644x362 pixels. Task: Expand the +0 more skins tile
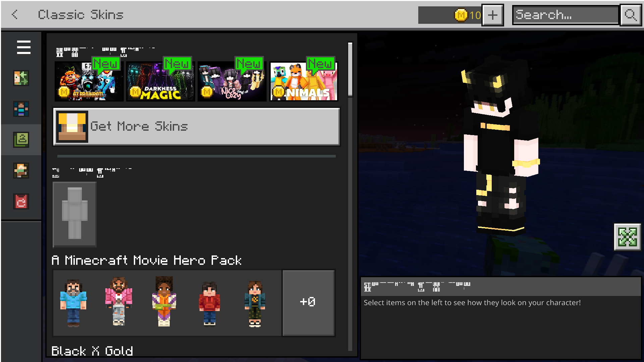click(x=308, y=302)
